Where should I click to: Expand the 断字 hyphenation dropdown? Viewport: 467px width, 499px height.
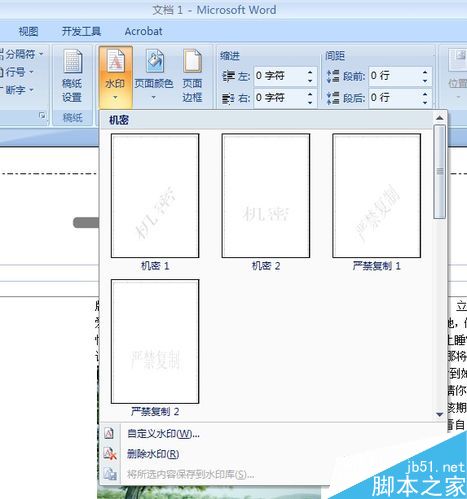point(31,90)
